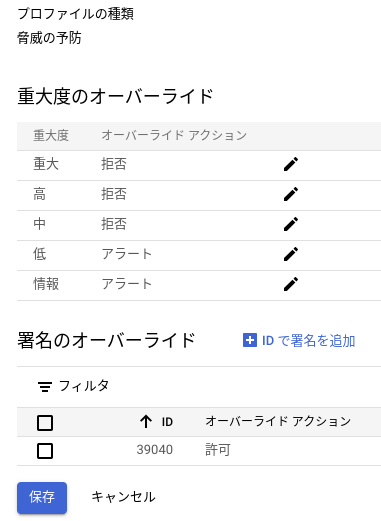Viewport: 381px width, 521px height.
Task: Edit the 中 severity override pencil icon
Action: [291, 224]
